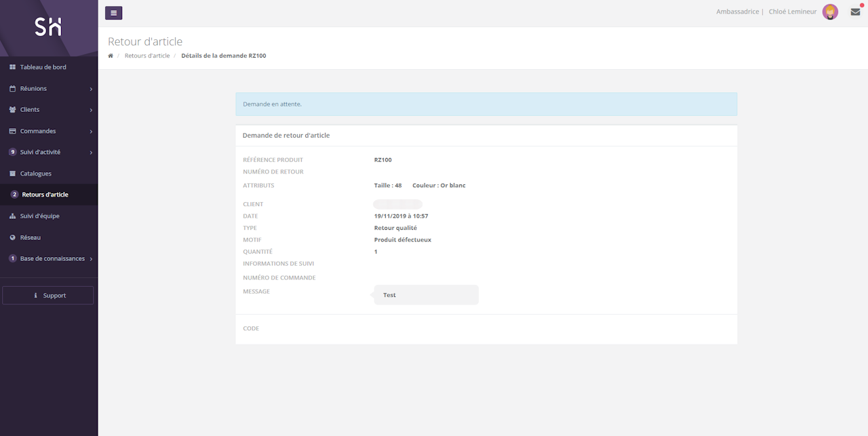868x436 pixels.
Task: Click Chloé Lemineur's avatar picture
Action: pyautogui.click(x=830, y=12)
